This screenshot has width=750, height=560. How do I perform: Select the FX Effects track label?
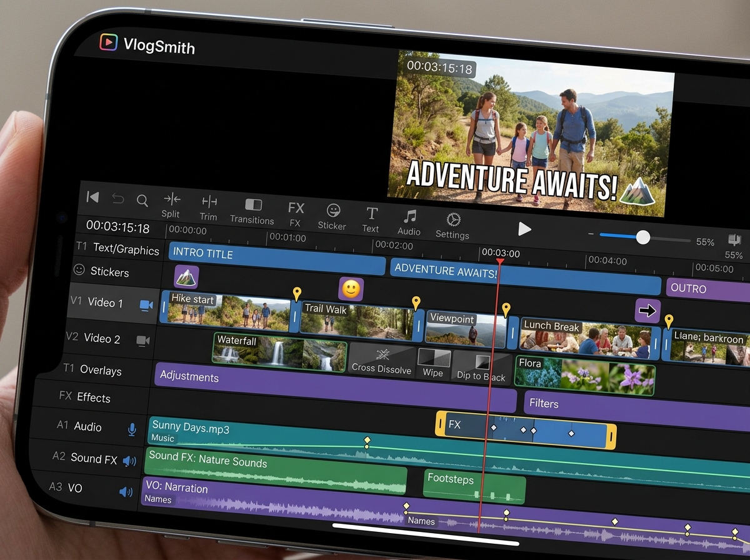pos(84,397)
